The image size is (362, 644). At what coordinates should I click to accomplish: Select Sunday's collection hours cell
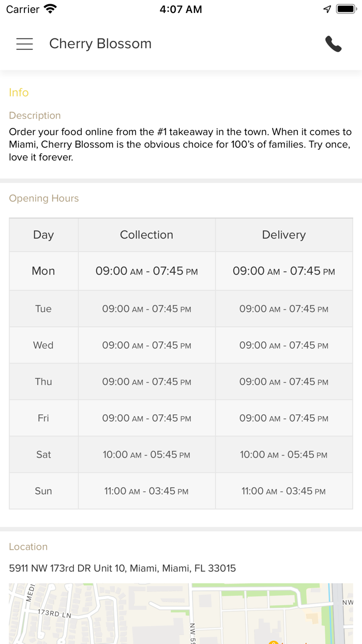146,491
